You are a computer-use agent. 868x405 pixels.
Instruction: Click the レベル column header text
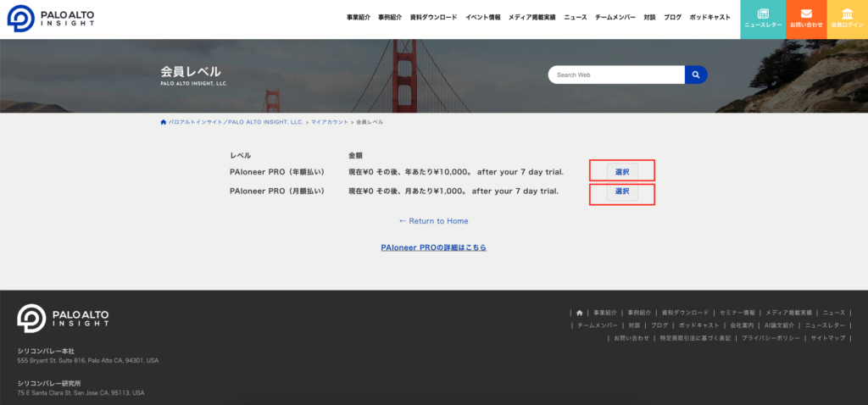pos(240,155)
